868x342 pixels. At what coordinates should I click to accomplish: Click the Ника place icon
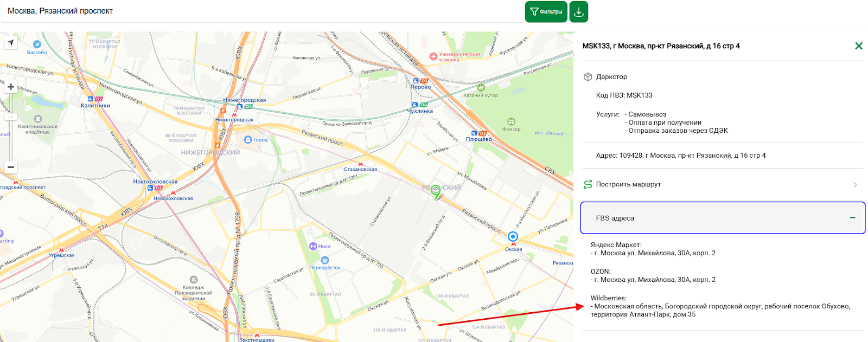pos(313,246)
